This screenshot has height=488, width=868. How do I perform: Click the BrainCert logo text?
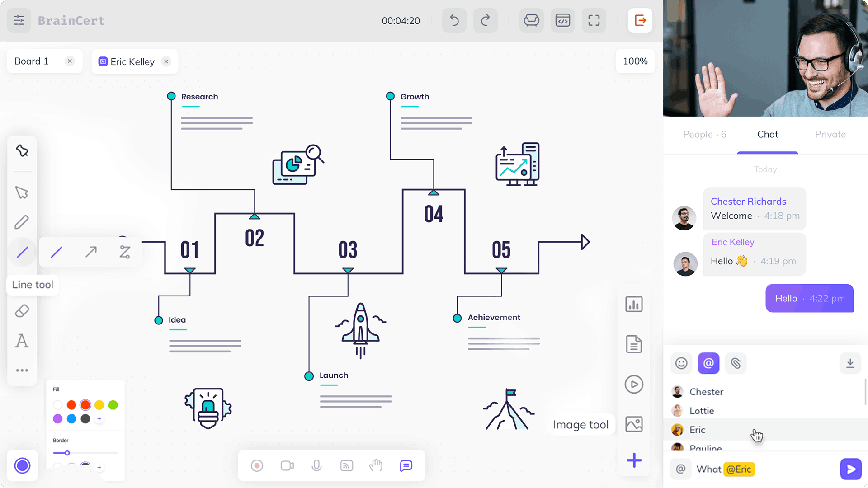(71, 21)
